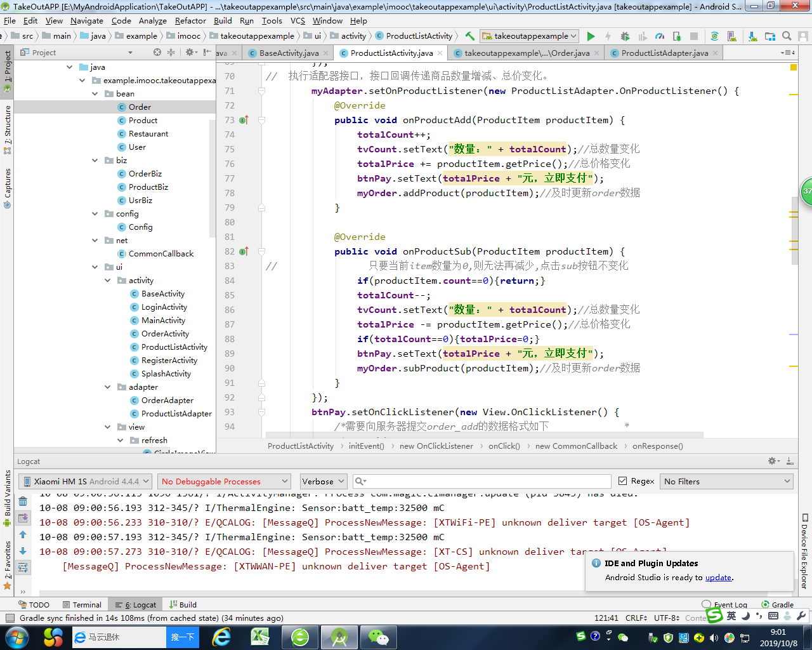The height and width of the screenshot is (650, 812).
Task: Click the Project panel locate target icon
Action: 157,53
